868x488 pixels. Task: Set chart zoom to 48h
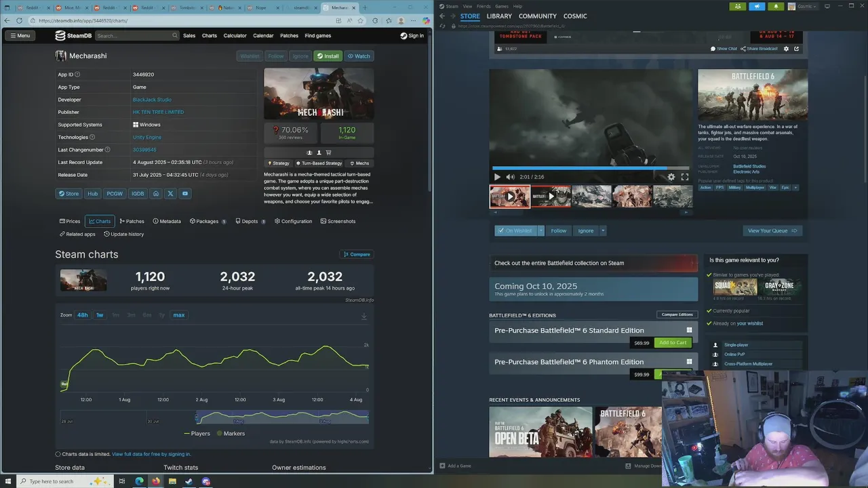pyautogui.click(x=83, y=314)
